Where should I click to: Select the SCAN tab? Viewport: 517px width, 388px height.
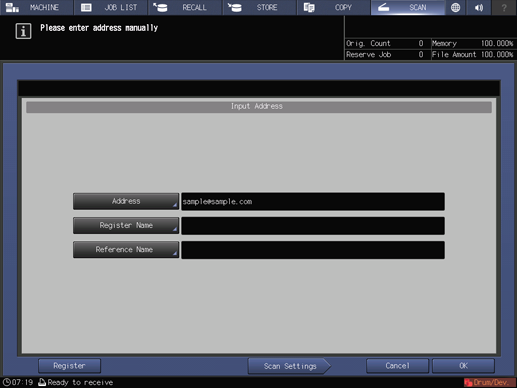(x=408, y=7)
